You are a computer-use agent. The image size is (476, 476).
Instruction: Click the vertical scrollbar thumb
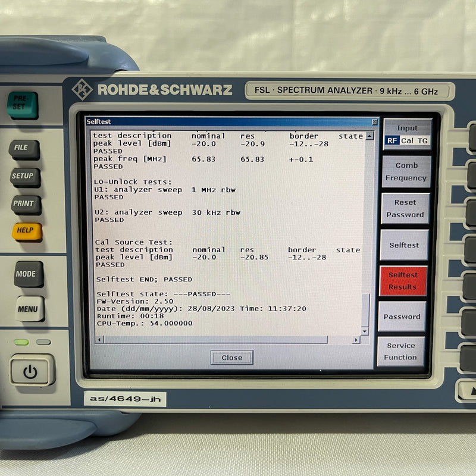pyautogui.click(x=365, y=310)
